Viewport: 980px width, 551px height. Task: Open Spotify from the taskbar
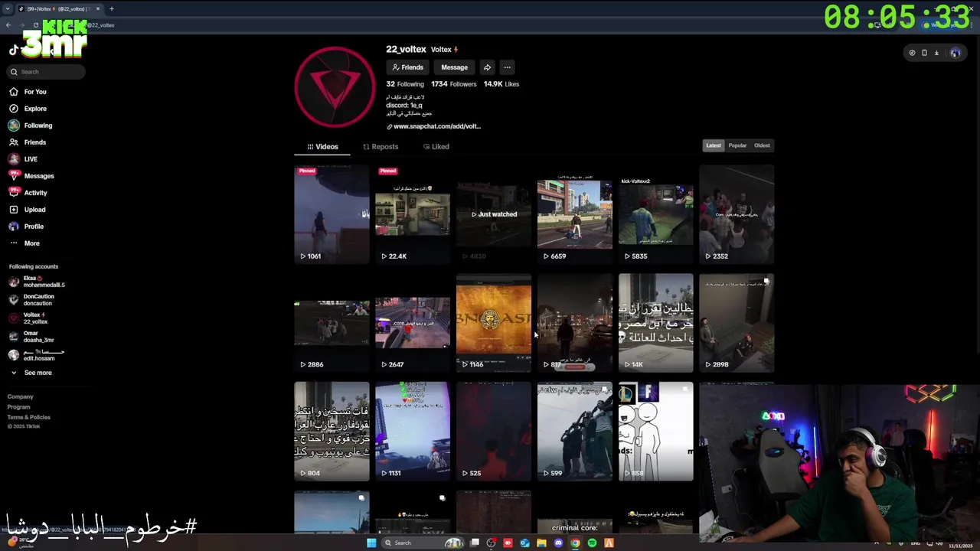click(592, 543)
